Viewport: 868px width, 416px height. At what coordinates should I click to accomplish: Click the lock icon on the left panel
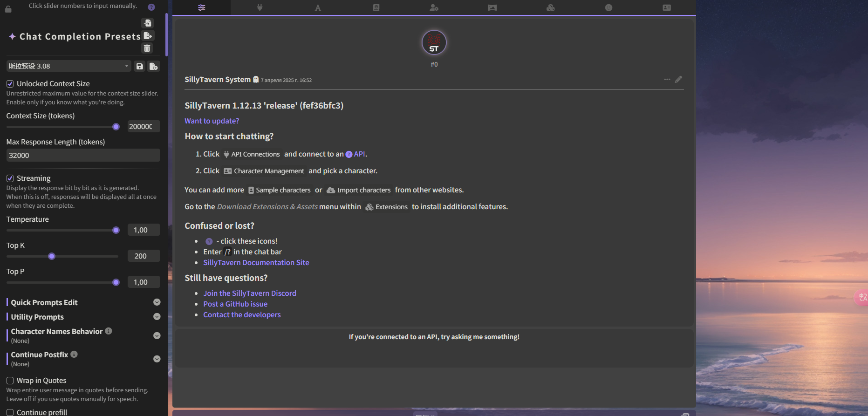[x=8, y=9]
